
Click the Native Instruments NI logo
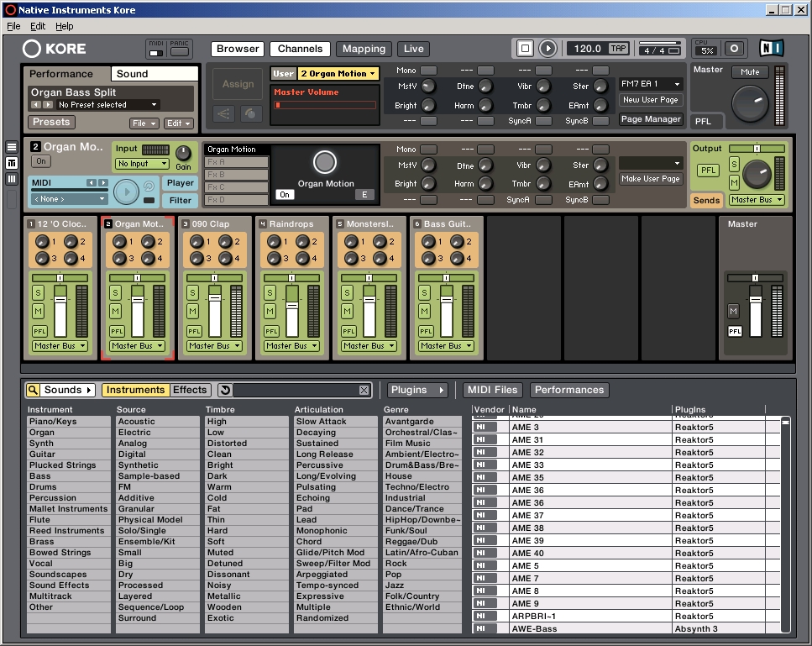tap(772, 48)
